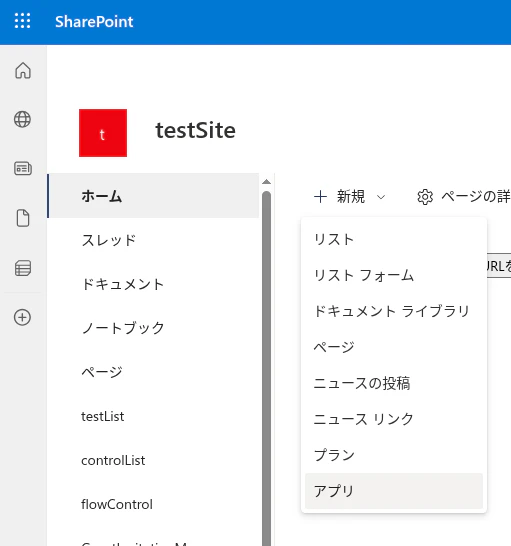Open the app launcher waffle icon
This screenshot has width=511, height=546.
point(23,21)
